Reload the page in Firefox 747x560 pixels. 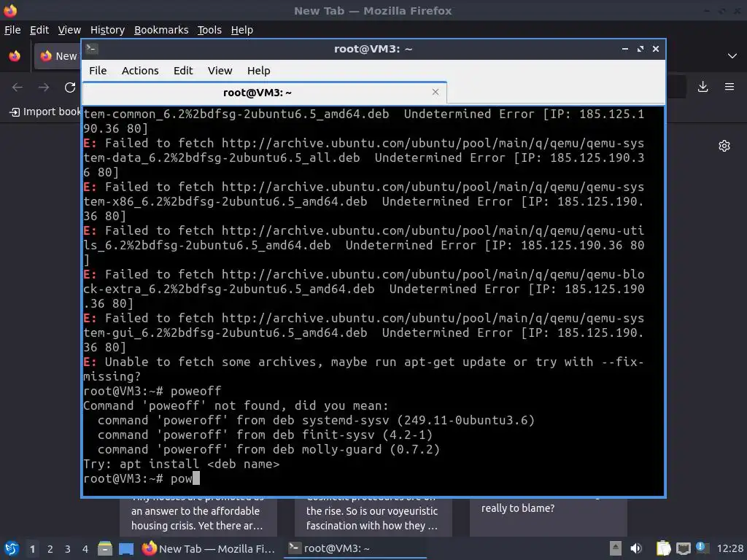(70, 87)
